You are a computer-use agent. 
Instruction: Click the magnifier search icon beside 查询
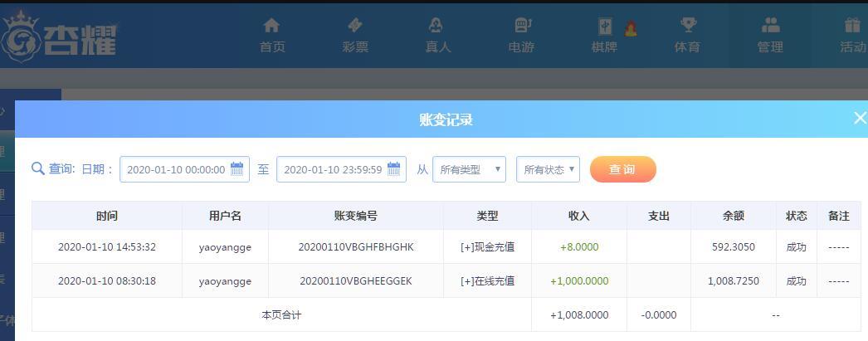(37, 168)
